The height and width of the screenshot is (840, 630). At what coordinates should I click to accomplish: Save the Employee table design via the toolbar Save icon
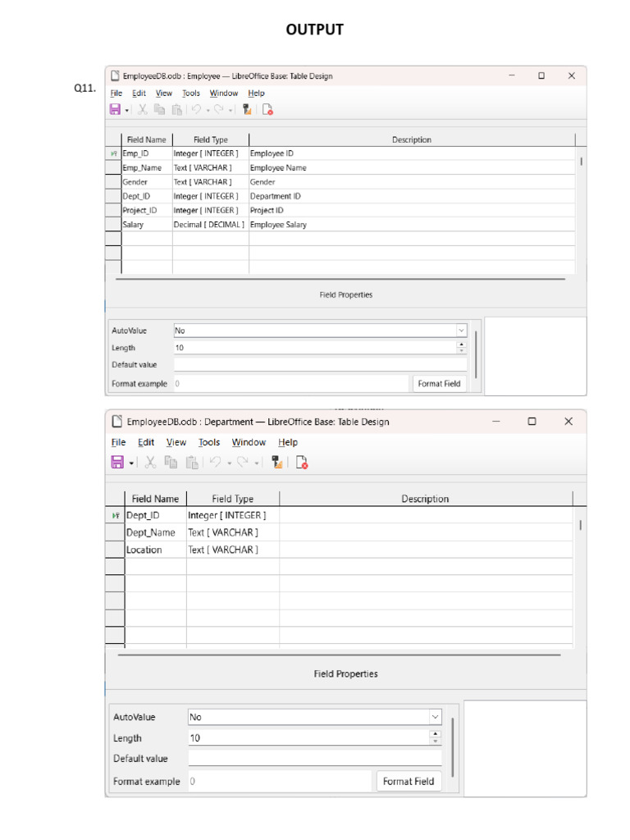[x=115, y=109]
